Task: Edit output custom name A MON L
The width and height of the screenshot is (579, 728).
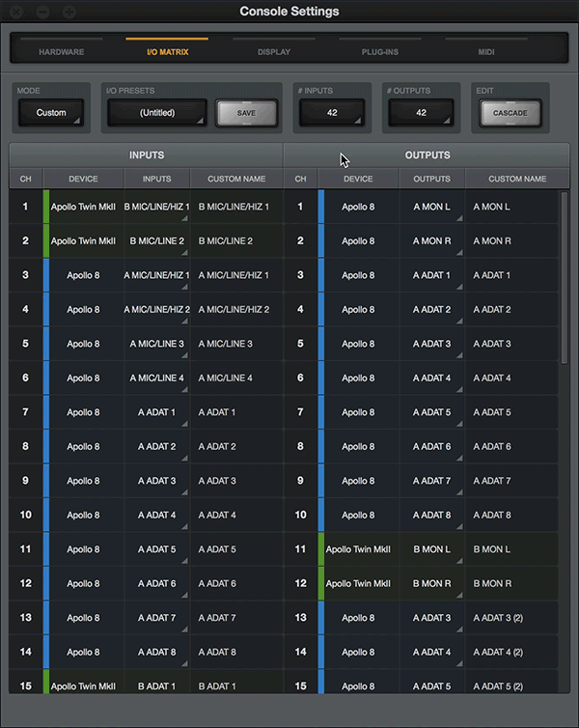Action: click(x=511, y=207)
